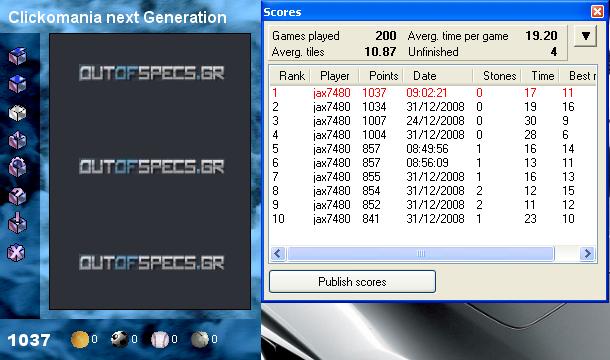
Task: Click the red time entry 09:02:21
Action: pyautogui.click(x=427, y=93)
